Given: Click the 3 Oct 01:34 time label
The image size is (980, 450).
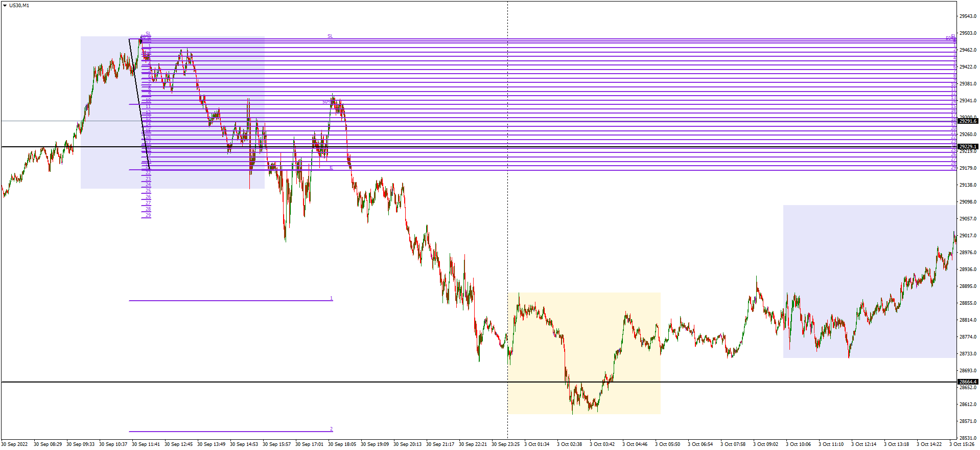Looking at the screenshot, I should click(x=536, y=444).
